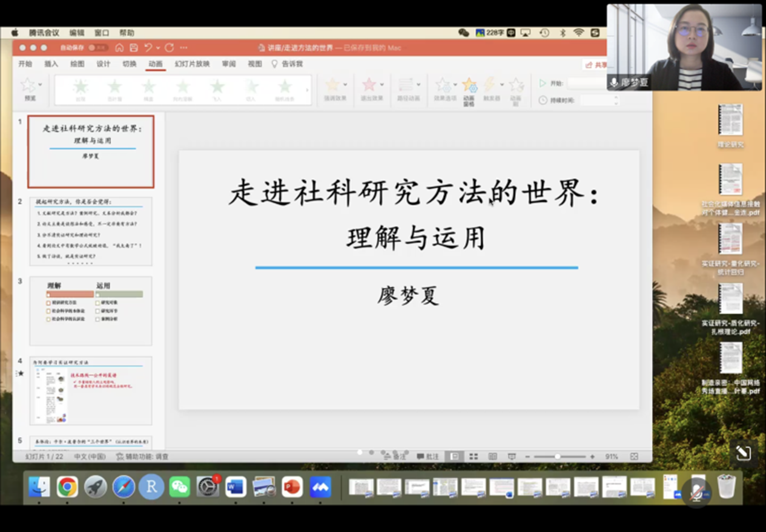Toggle Notes (备注) pane in status bar
766x532 pixels.
[395, 457]
